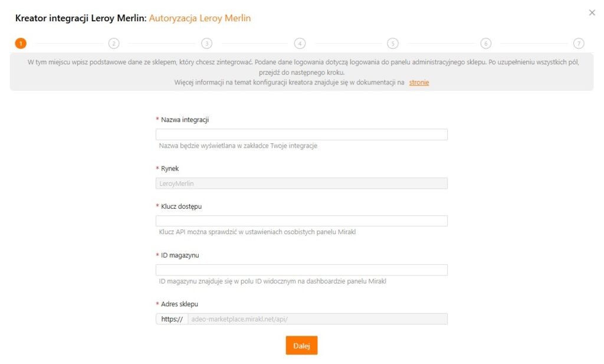
Task: Open the documentation 'stronie' link
Action: tap(419, 83)
